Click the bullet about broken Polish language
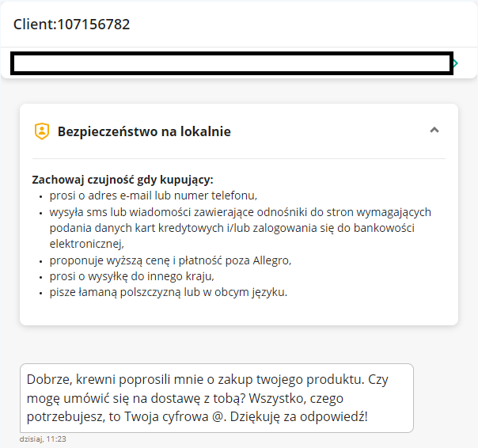Image resolution: width=478 pixels, height=448 pixels. pos(168,292)
